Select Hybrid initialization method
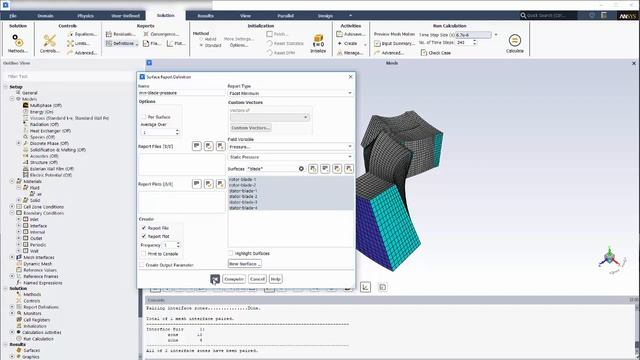640x360 pixels. coord(201,39)
